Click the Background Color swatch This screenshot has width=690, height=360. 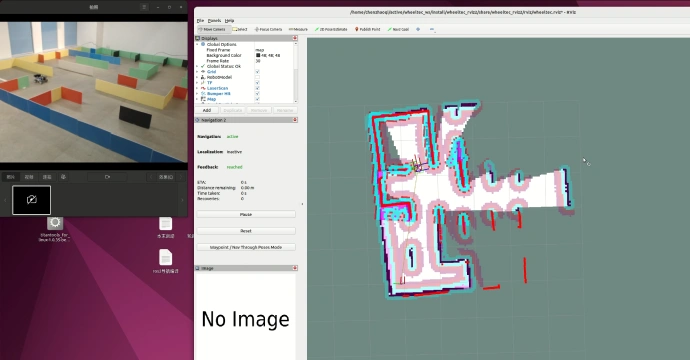click(x=258, y=55)
